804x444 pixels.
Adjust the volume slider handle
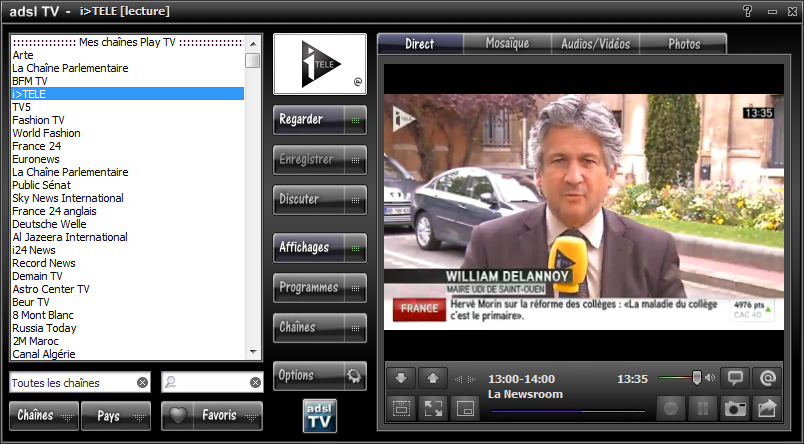[697, 378]
